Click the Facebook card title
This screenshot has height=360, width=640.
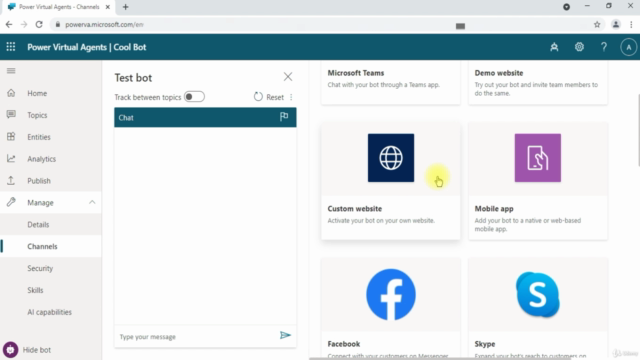(344, 344)
